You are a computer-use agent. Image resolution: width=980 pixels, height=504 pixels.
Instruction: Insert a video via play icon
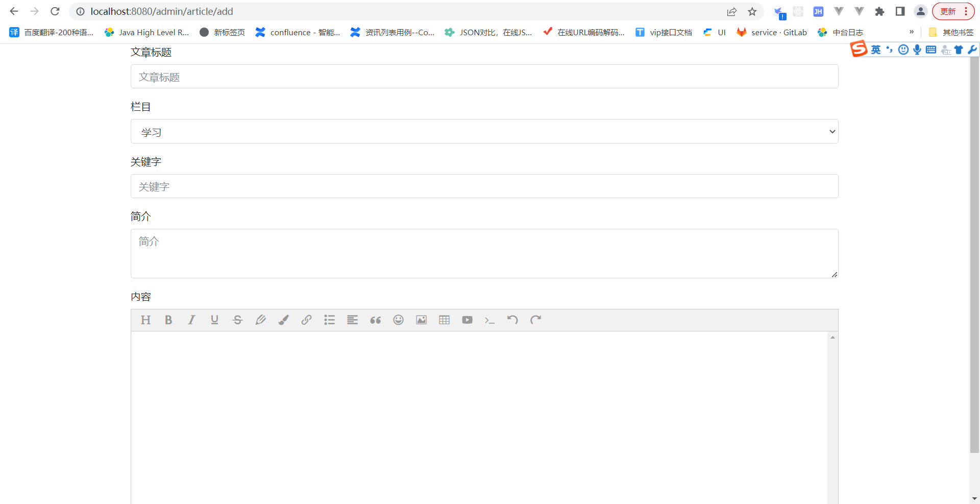point(467,320)
